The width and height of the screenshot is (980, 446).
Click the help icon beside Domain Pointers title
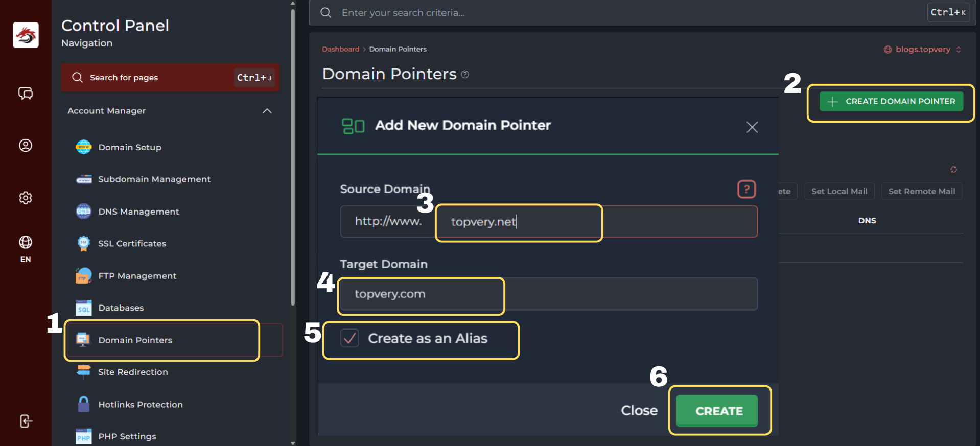(x=465, y=75)
